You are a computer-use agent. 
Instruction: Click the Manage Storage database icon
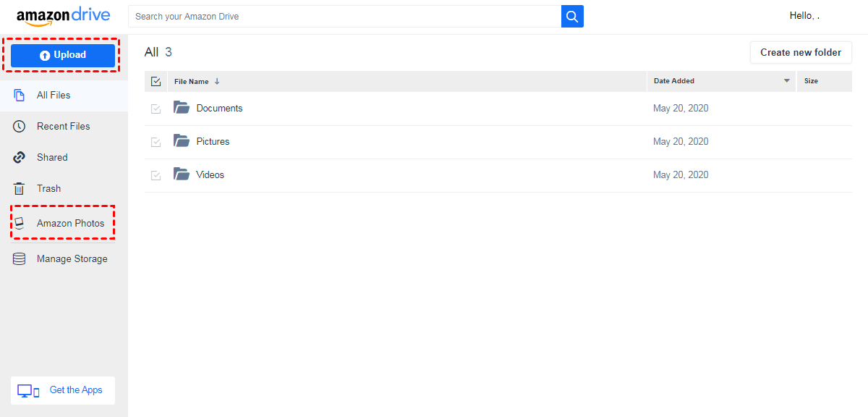[20, 259]
